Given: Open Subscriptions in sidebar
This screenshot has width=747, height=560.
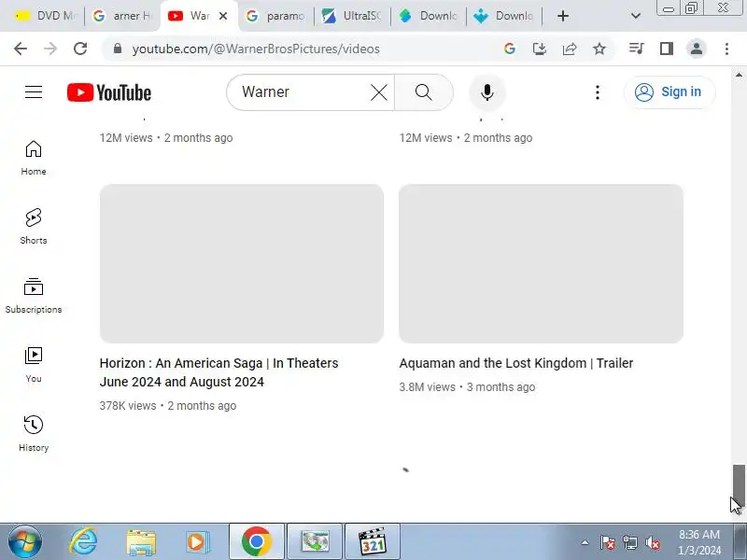Looking at the screenshot, I should 34,296.
